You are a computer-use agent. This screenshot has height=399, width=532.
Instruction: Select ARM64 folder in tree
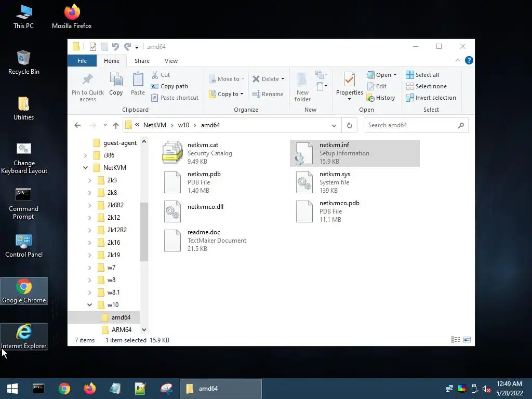117,329
